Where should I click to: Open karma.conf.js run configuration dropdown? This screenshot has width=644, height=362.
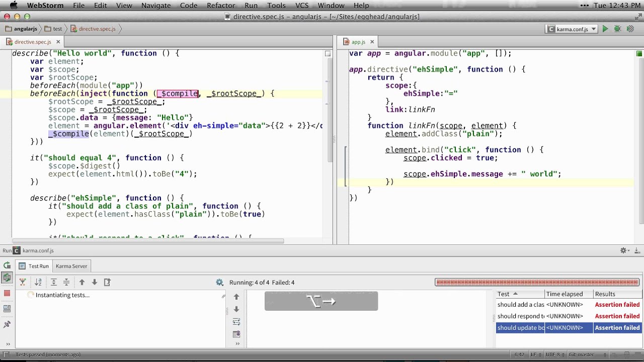tap(572, 29)
